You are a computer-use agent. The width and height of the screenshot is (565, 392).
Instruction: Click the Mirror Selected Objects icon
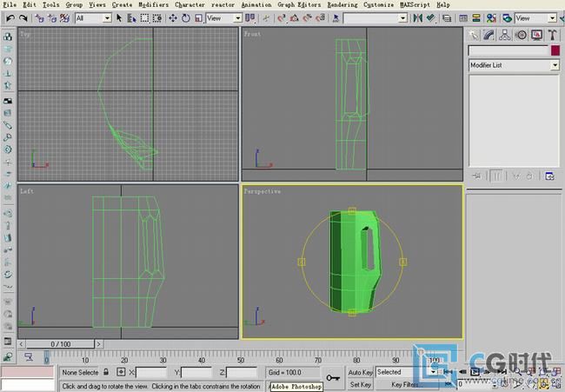417,18
